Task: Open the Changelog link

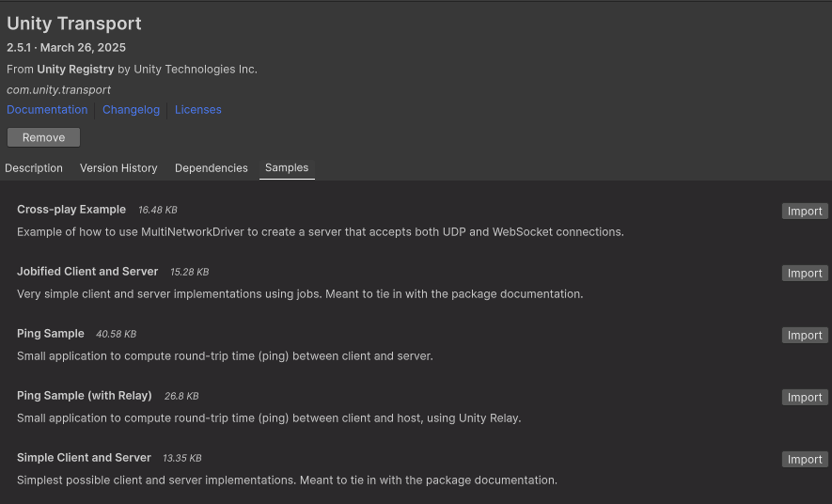Action: [131, 110]
